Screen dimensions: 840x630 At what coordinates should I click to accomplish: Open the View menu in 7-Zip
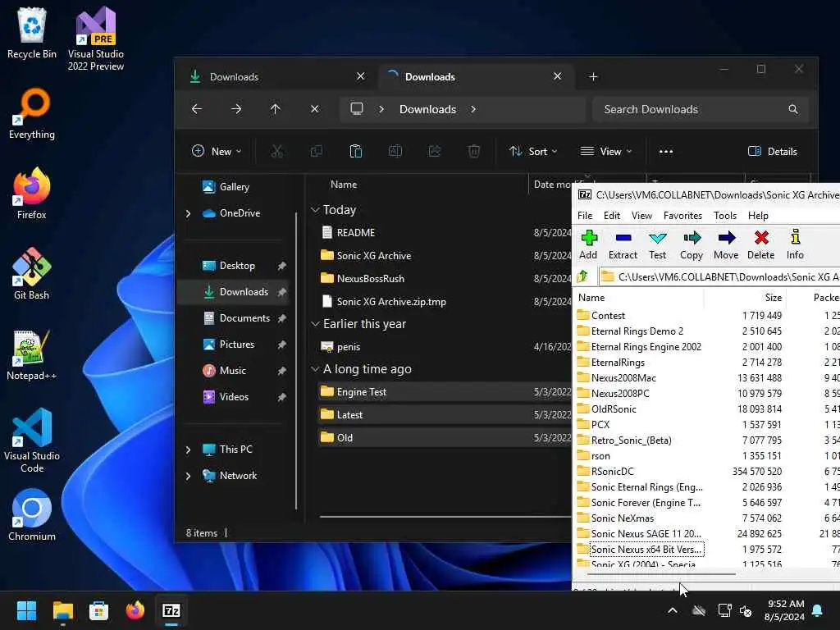click(641, 216)
